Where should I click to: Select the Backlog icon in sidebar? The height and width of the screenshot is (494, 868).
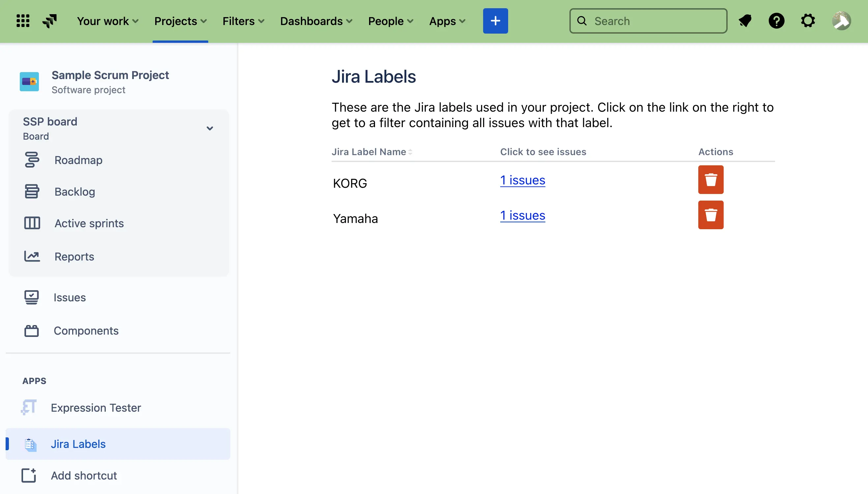point(32,191)
